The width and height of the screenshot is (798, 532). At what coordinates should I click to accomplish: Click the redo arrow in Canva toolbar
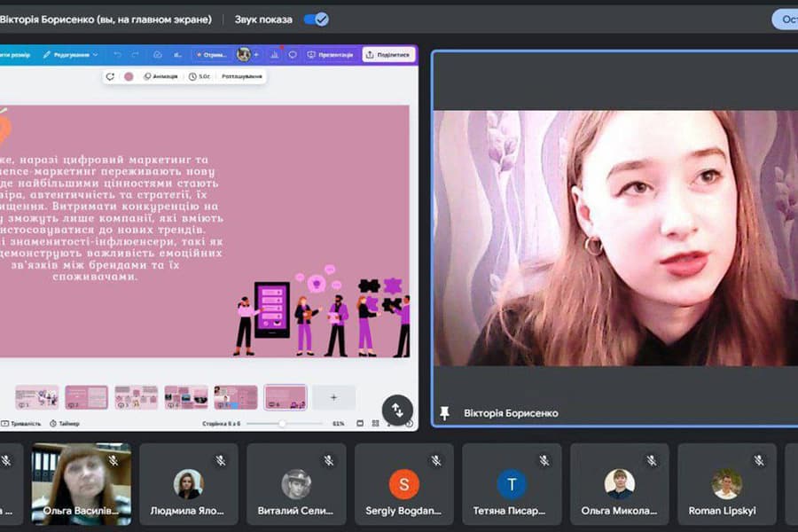click(136, 55)
